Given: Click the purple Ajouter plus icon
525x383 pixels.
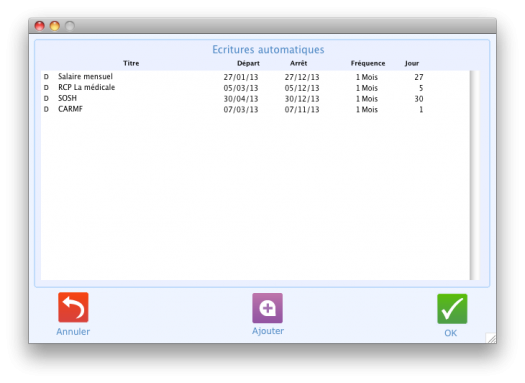Looking at the screenshot, I should pos(267,308).
